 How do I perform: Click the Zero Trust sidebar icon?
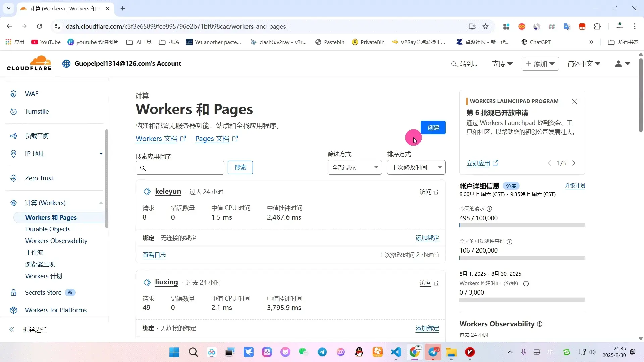[x=13, y=178]
